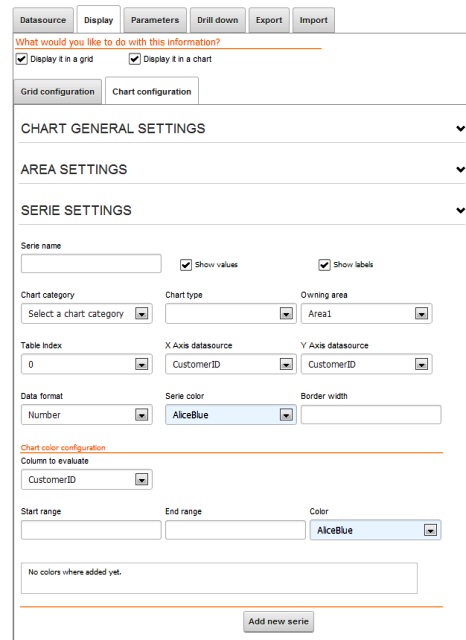466x640 pixels.
Task: Uncheck Display it in a chart
Action: pos(135,59)
